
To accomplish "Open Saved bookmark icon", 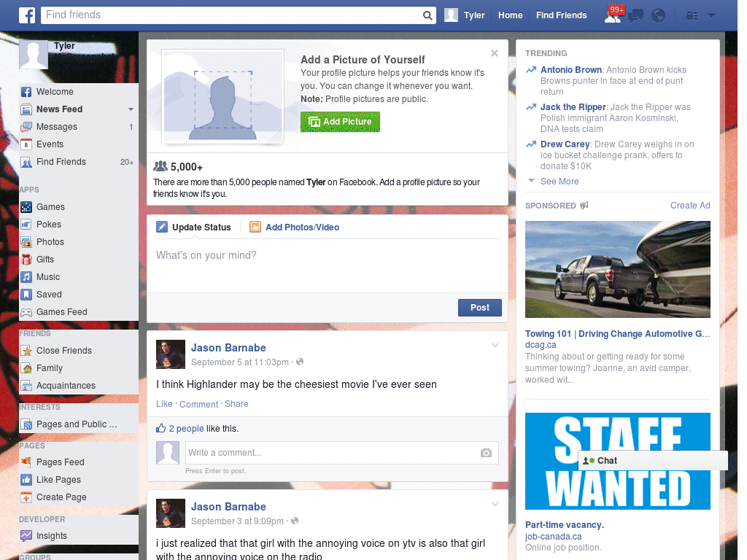I will [x=26, y=295].
